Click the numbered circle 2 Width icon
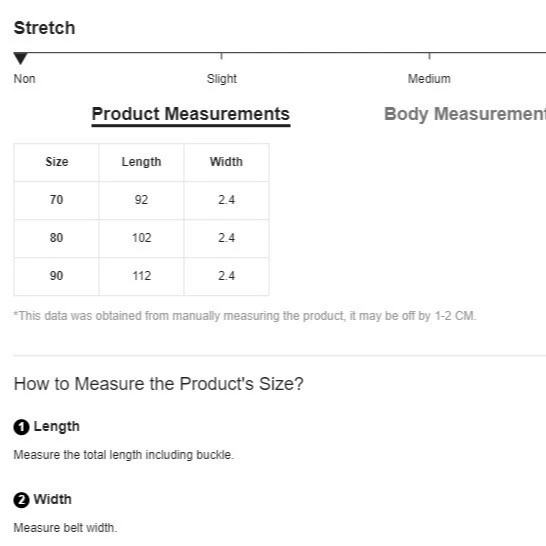Screen dimensions: 546x546 click(21, 500)
